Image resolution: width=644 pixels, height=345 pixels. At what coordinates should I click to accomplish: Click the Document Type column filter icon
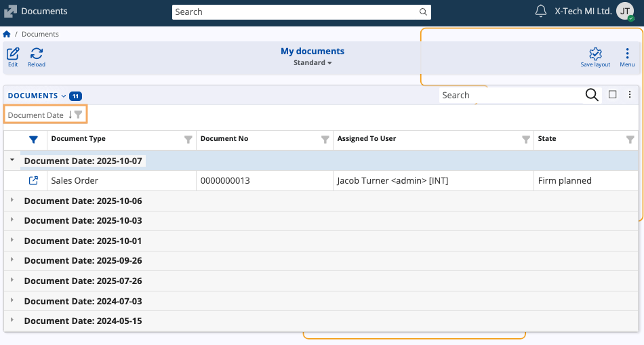pyautogui.click(x=188, y=139)
